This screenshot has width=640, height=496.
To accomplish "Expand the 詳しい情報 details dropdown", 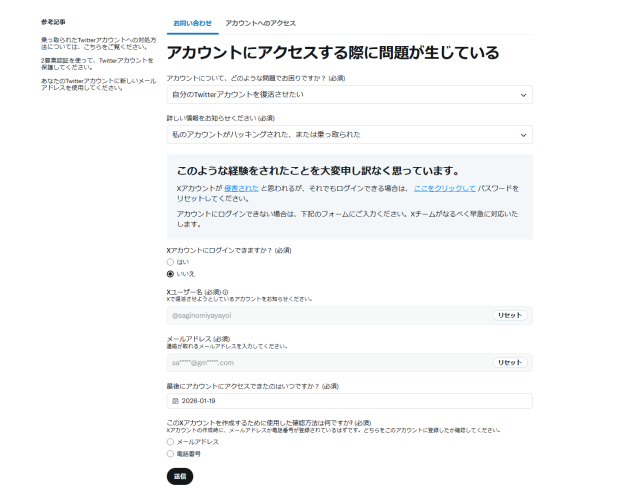I will tap(349, 134).
